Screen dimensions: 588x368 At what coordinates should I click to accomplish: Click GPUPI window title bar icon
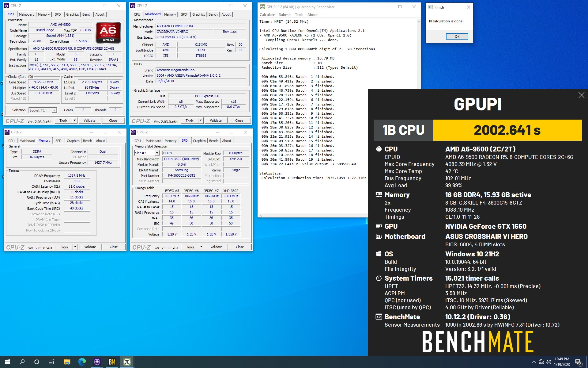[262, 7]
